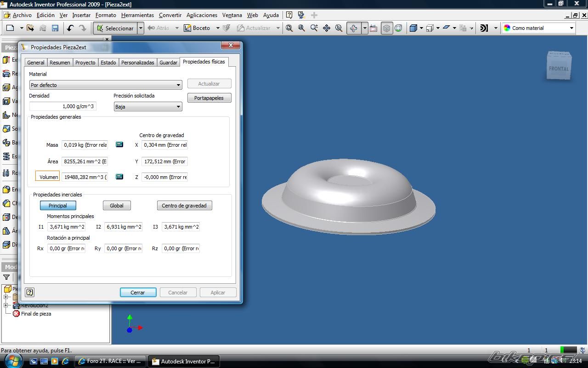Image resolution: width=588 pixels, height=368 pixels.
Task: Click the Zoom All magnifier icon
Action: [289, 28]
